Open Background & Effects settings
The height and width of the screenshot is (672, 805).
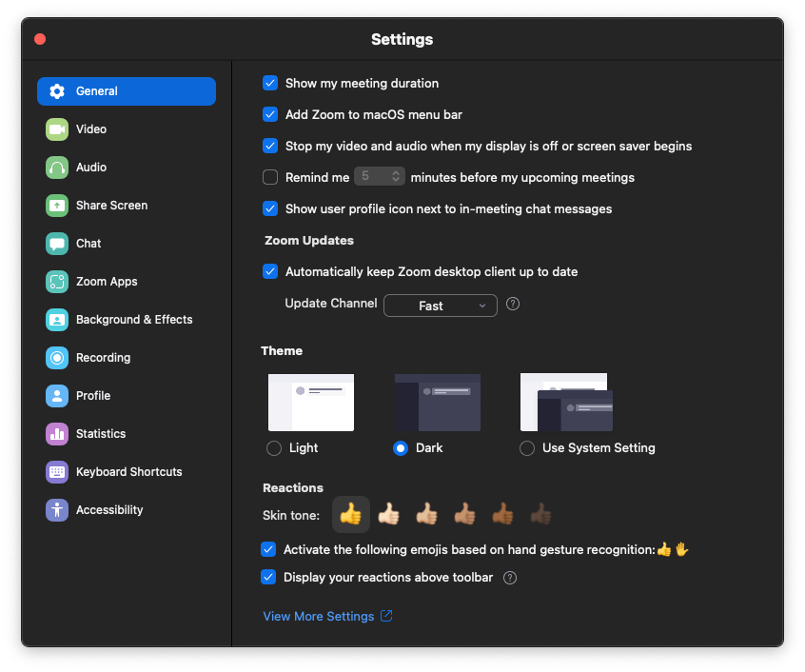[127, 319]
